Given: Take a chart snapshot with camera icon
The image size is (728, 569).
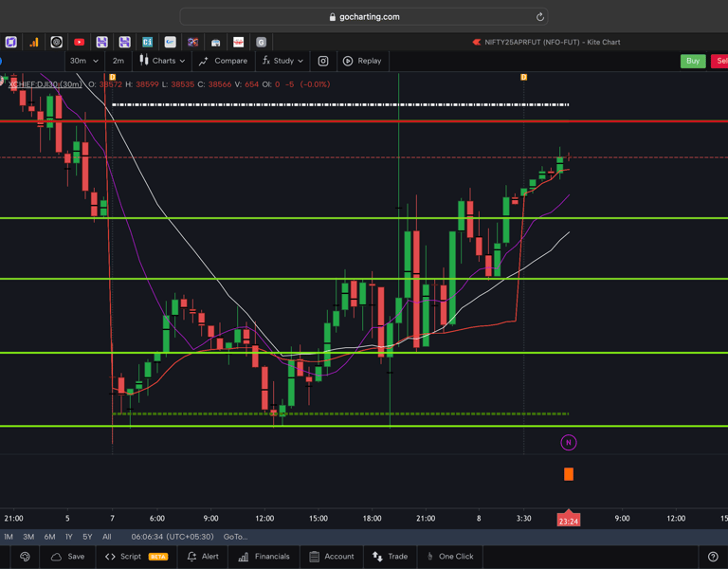Looking at the screenshot, I should pos(323,61).
